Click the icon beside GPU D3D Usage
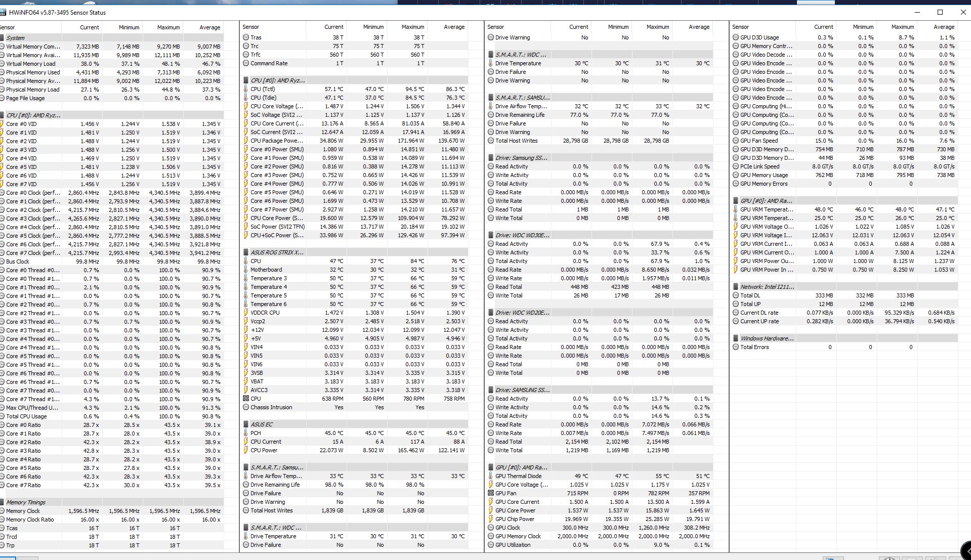 [736, 37]
